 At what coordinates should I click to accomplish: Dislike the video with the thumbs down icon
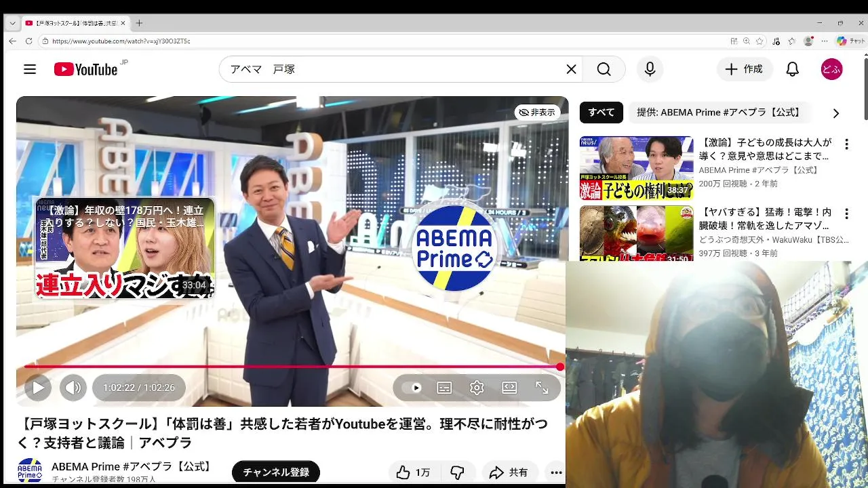[x=458, y=472]
